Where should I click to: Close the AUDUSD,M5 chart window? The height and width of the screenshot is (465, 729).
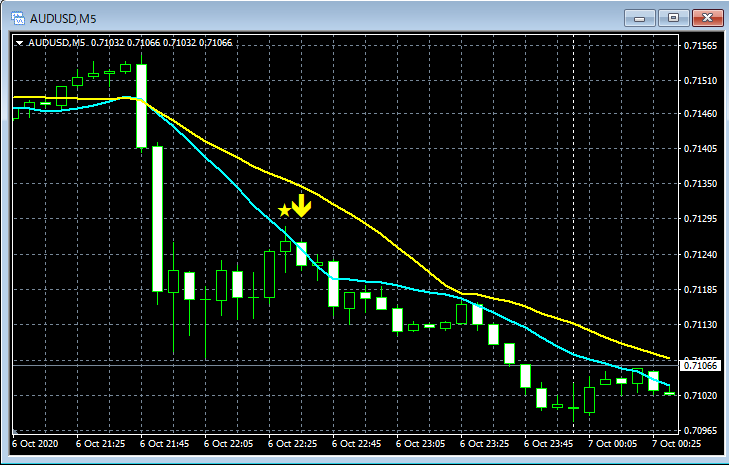tap(707, 19)
